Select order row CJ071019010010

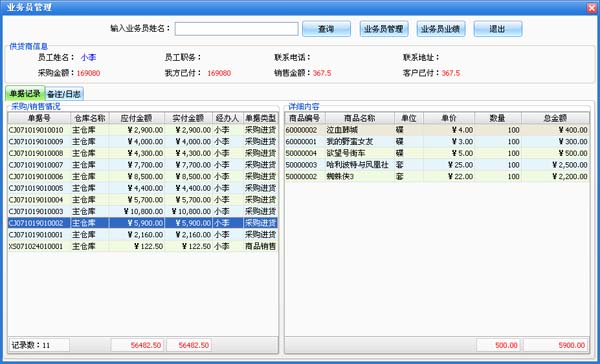(x=143, y=130)
